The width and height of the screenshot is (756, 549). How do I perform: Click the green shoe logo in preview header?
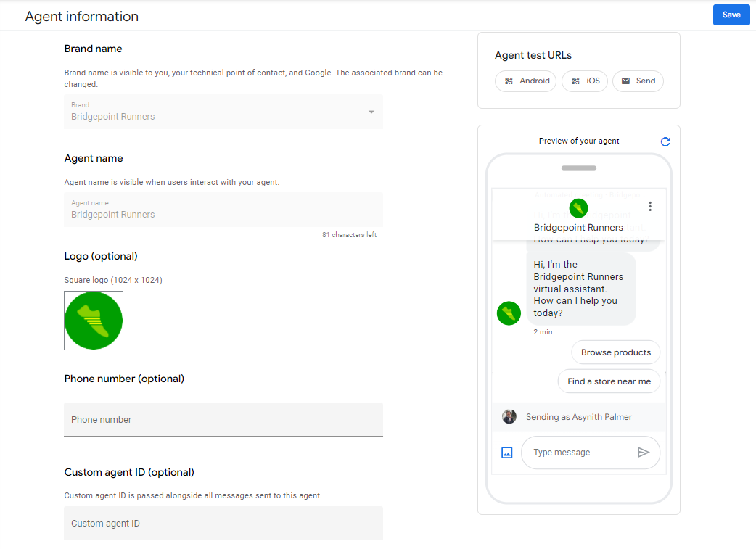pos(578,209)
